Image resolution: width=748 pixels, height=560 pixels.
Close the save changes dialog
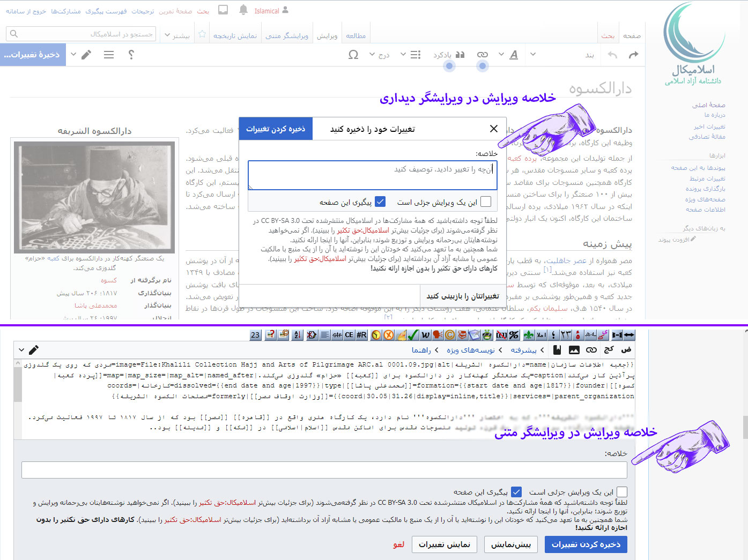click(x=494, y=129)
